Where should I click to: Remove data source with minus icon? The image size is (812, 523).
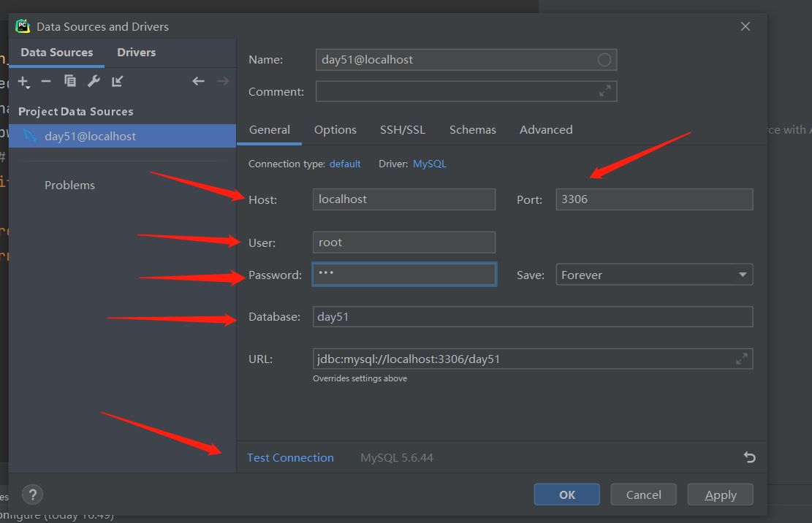click(x=46, y=81)
